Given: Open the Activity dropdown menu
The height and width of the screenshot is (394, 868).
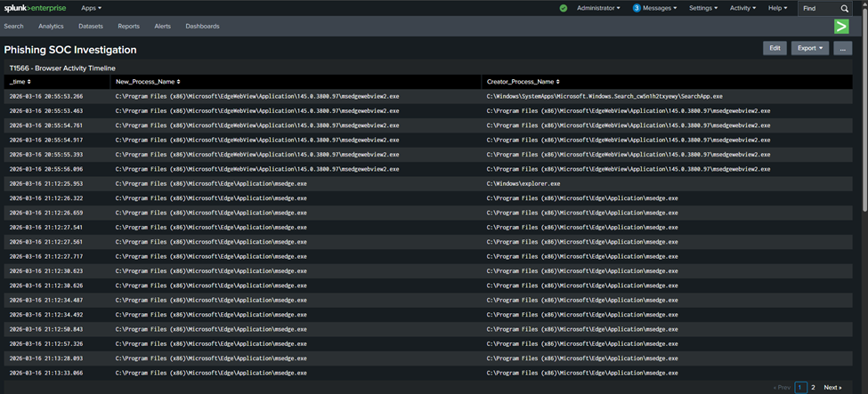Looking at the screenshot, I should click(742, 8).
